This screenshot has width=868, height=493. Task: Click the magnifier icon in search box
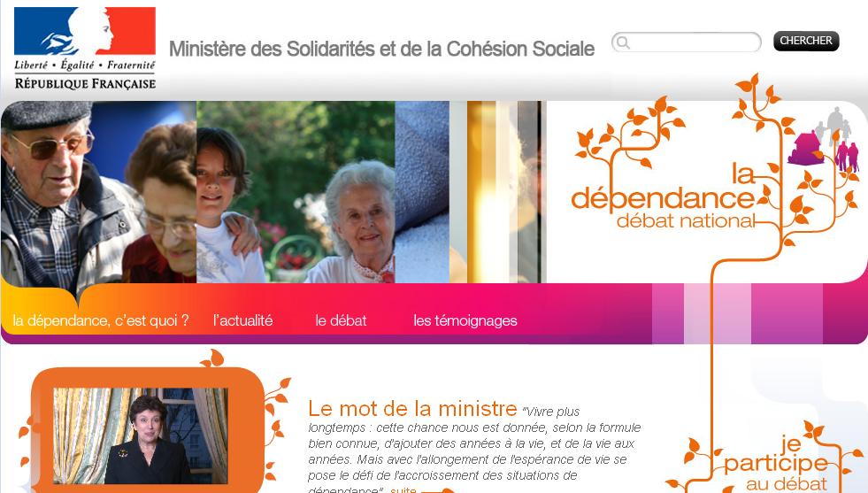(x=623, y=42)
